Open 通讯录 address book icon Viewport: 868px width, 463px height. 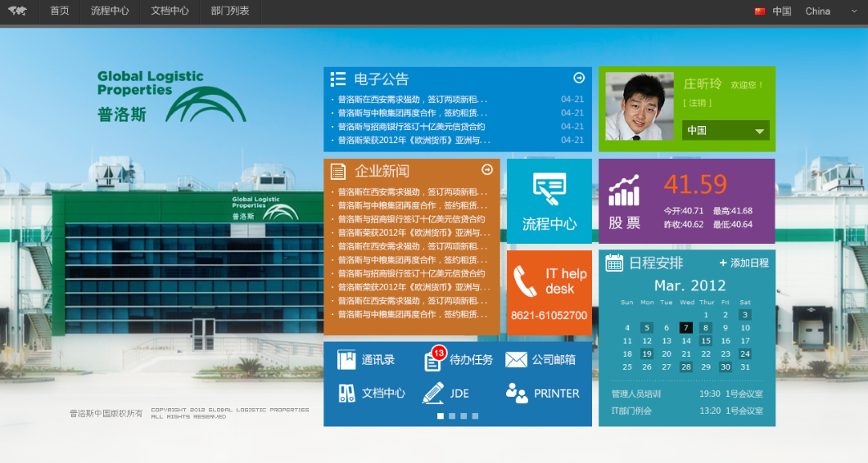click(346, 360)
